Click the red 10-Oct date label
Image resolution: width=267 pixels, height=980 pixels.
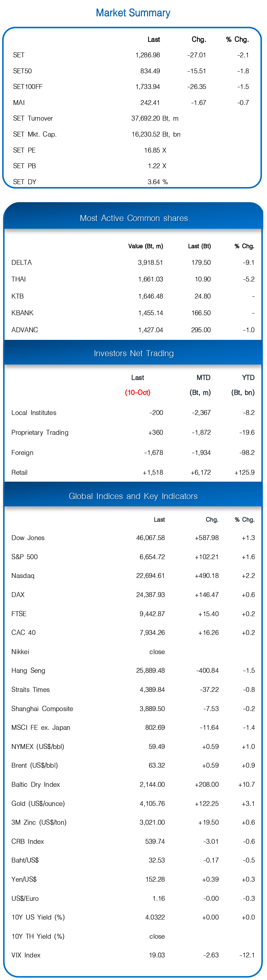coord(137,392)
